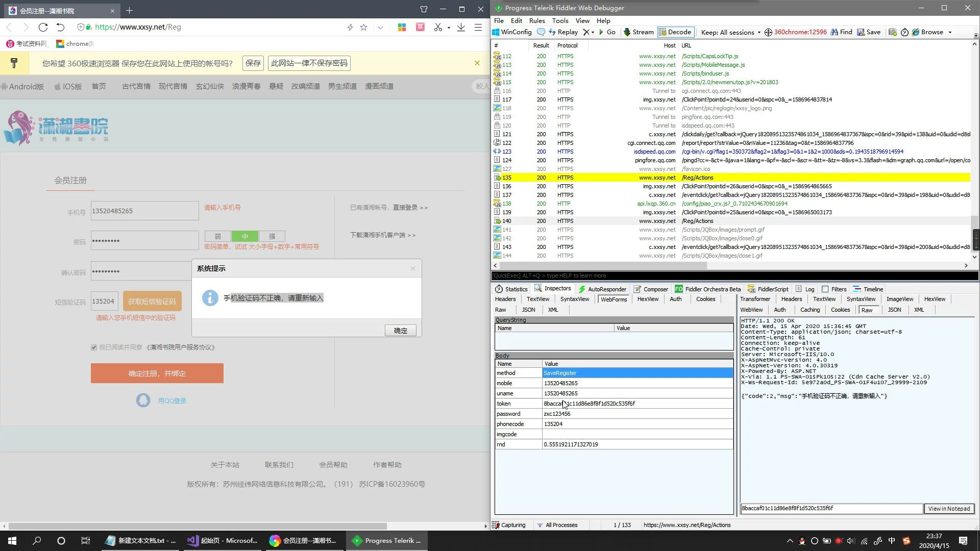
Task: Click the WinConfig toolbar button in Fiddler
Action: 512,32
